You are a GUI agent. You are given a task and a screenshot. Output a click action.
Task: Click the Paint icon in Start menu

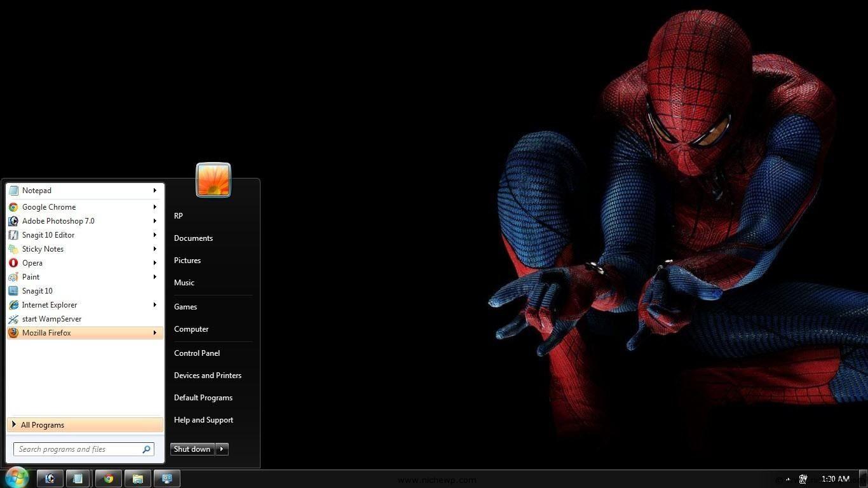(x=13, y=277)
